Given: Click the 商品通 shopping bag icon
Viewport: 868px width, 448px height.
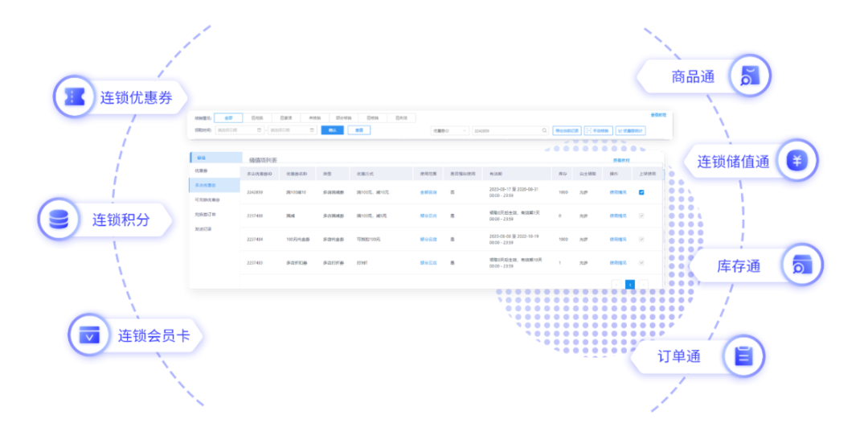Looking at the screenshot, I should pos(749,76).
